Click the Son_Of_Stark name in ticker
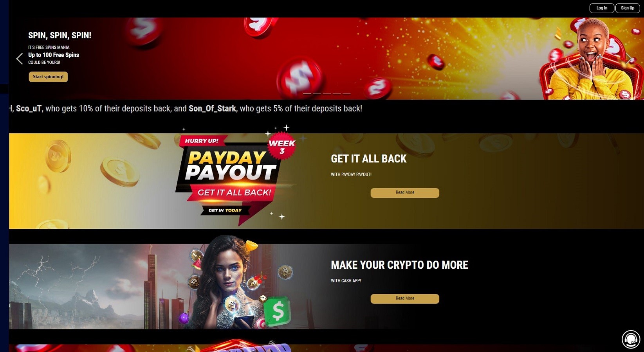 [x=212, y=108]
